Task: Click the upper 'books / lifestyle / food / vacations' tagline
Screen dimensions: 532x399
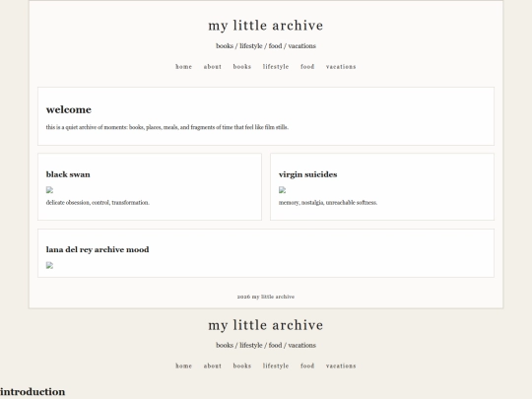Action: 266,45
